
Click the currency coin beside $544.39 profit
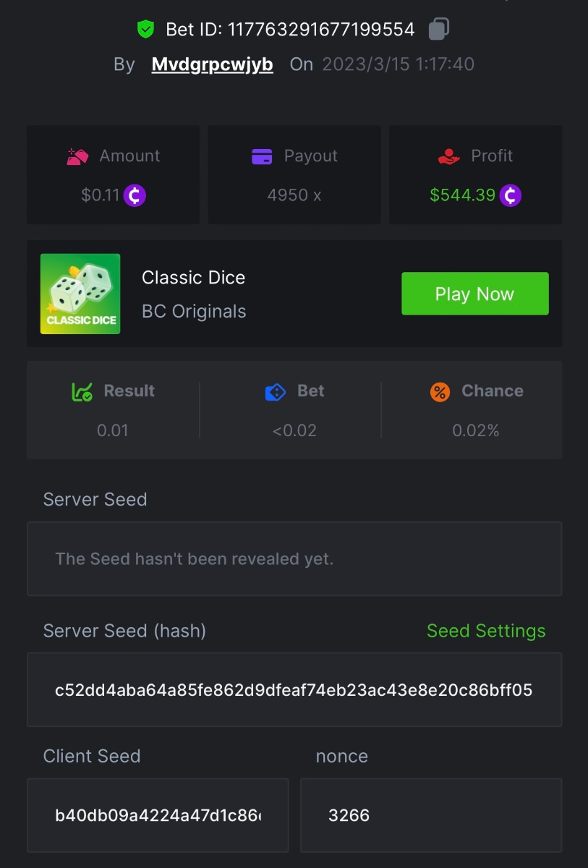[x=511, y=195]
